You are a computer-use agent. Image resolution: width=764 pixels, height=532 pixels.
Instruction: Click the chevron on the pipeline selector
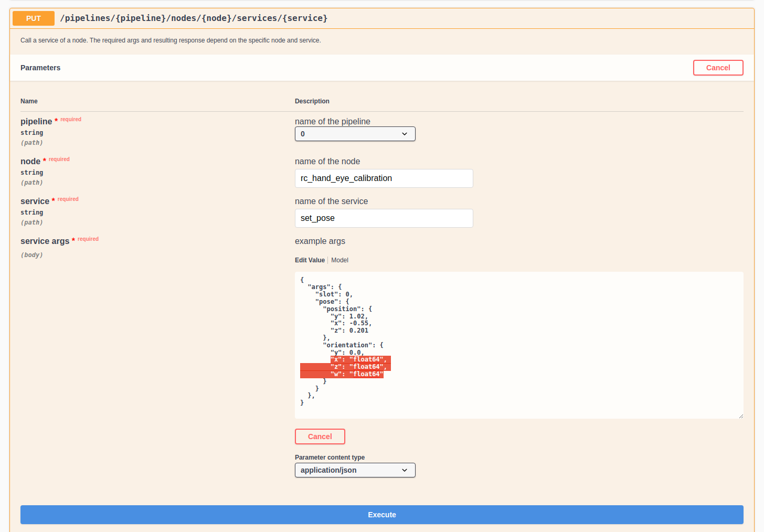[405, 134]
